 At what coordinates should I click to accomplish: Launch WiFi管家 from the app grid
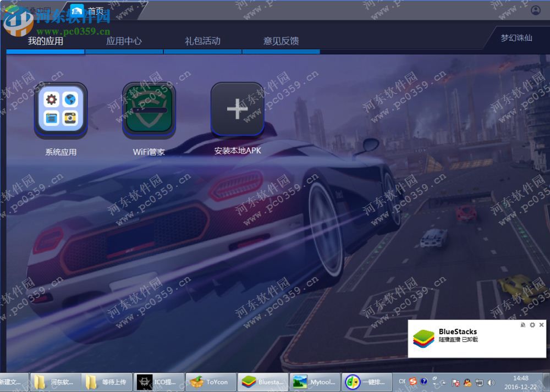click(148, 110)
